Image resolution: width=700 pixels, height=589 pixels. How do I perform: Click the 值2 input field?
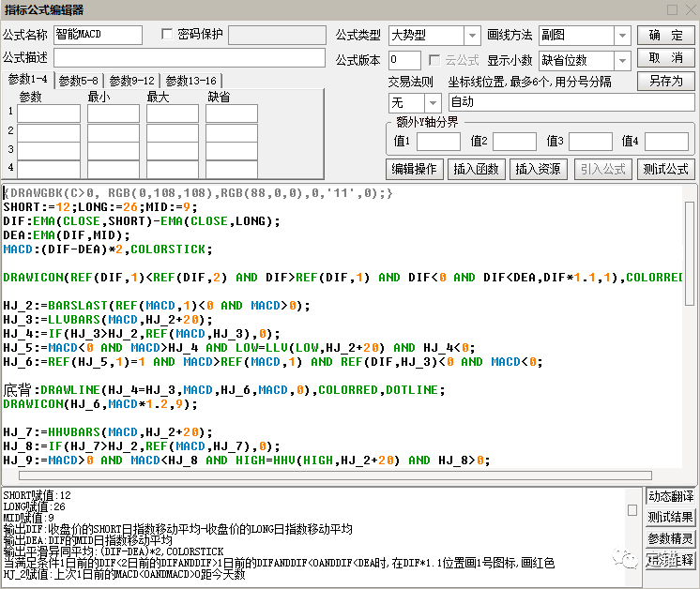(x=514, y=142)
